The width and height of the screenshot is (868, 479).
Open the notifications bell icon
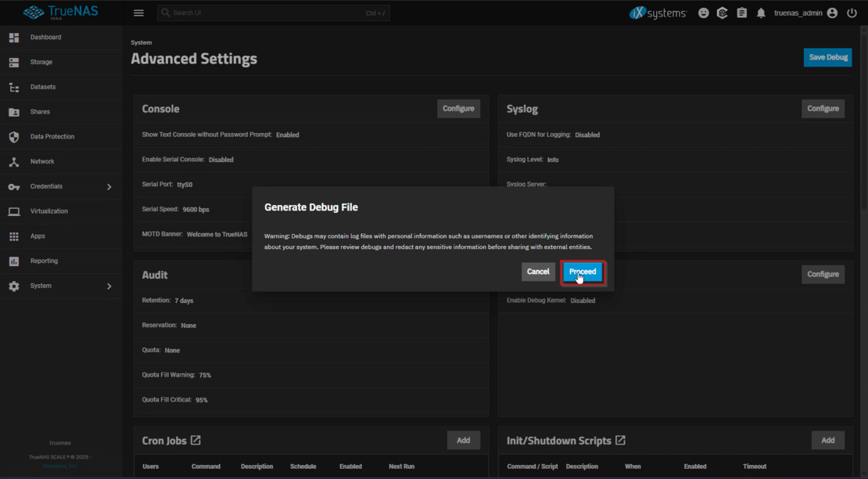pyautogui.click(x=761, y=13)
